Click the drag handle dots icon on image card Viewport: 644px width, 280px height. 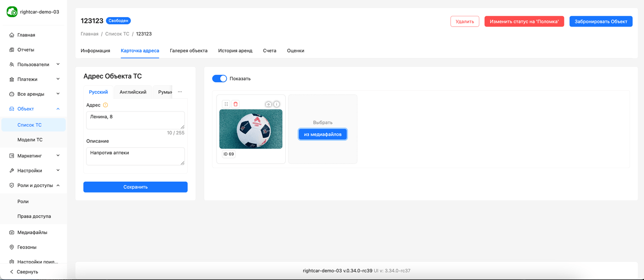click(226, 104)
